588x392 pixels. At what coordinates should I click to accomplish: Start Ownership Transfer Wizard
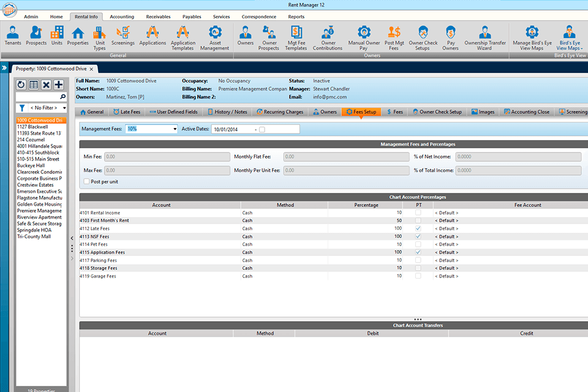pos(485,38)
